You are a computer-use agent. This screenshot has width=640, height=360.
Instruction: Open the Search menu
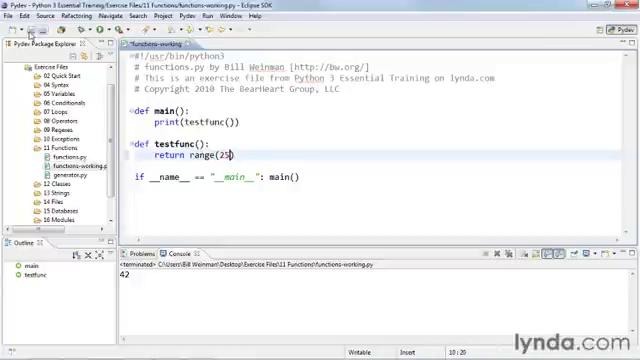[138, 16]
